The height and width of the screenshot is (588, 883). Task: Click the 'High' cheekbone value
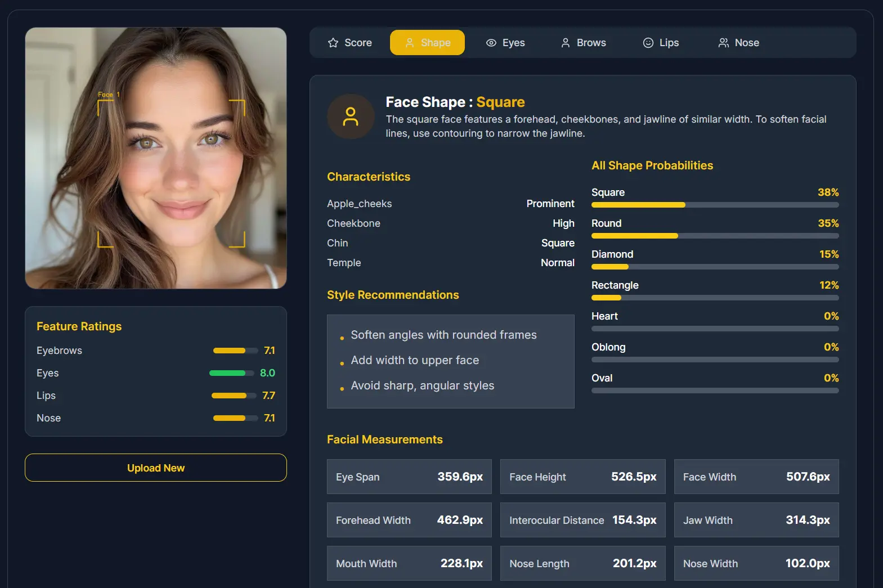(x=563, y=223)
